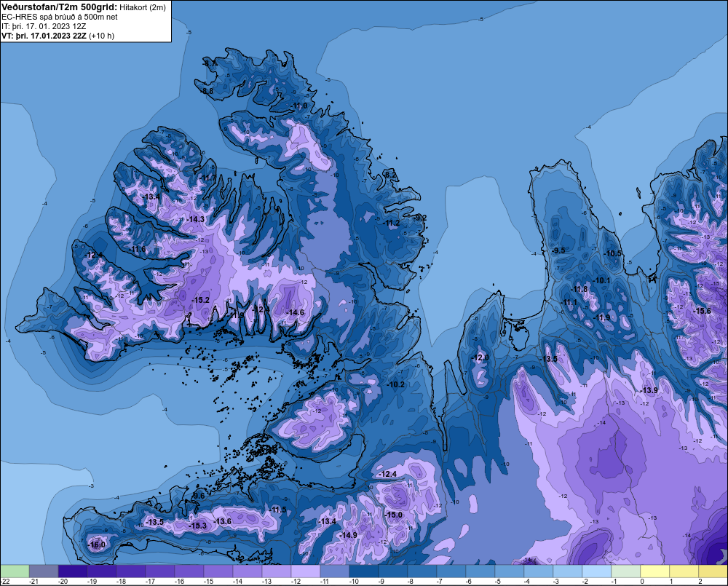Click the temperature value -8.8 on the map

(207, 91)
